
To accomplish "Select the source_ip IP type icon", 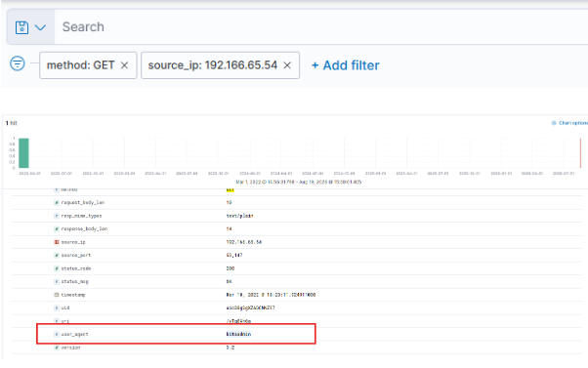I will pos(57,242).
